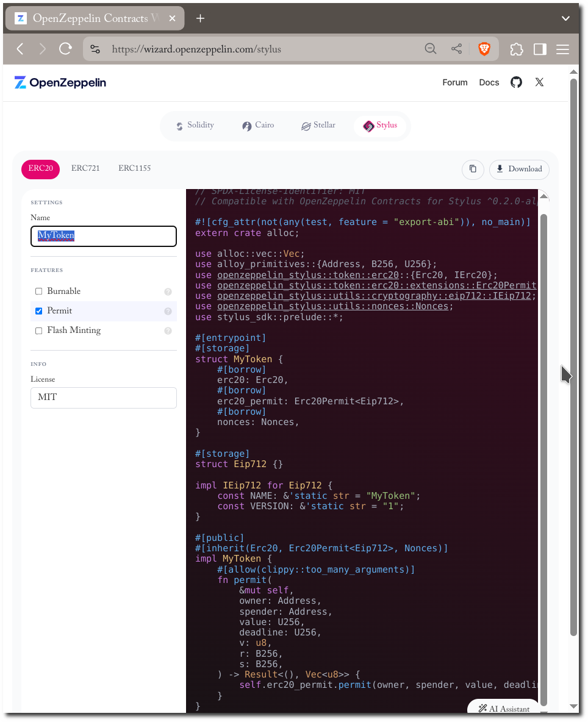Enable the Flash Minting checkbox
The image size is (588, 722).
(38, 331)
